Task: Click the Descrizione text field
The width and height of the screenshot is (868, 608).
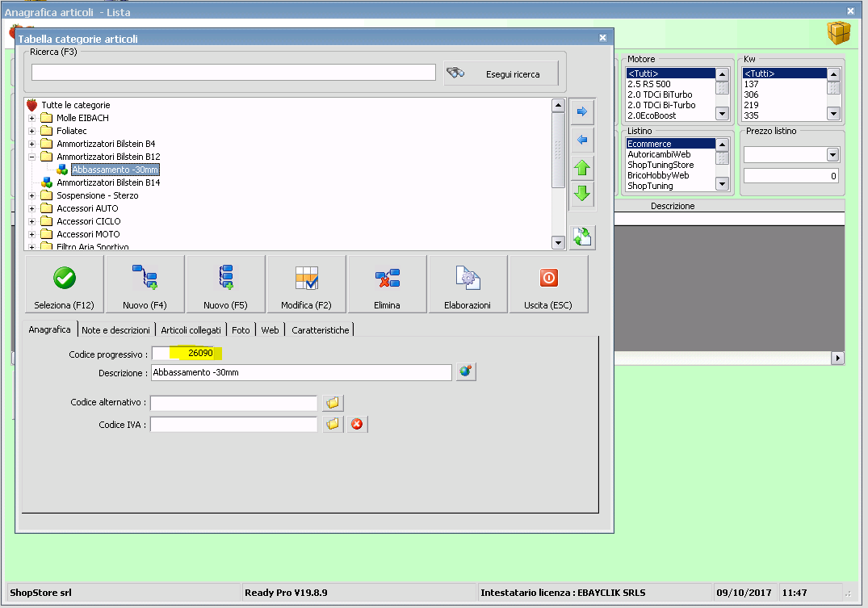Action: click(x=302, y=372)
